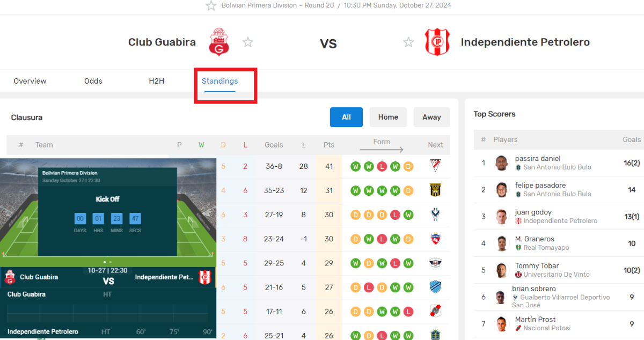Click Gualberto Villarroel Deportivo San José team

561,301
